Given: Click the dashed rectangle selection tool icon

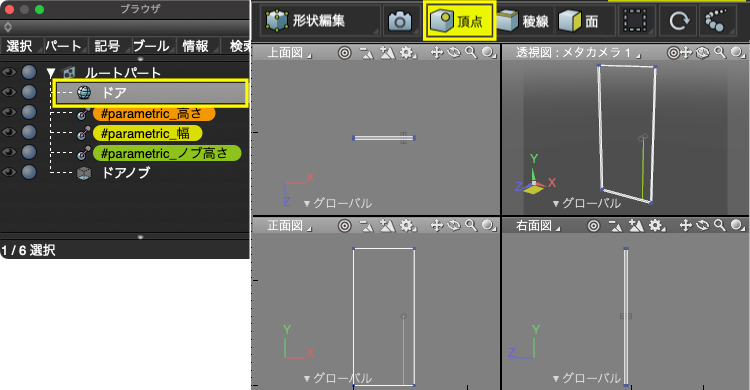Looking at the screenshot, I should 636,21.
